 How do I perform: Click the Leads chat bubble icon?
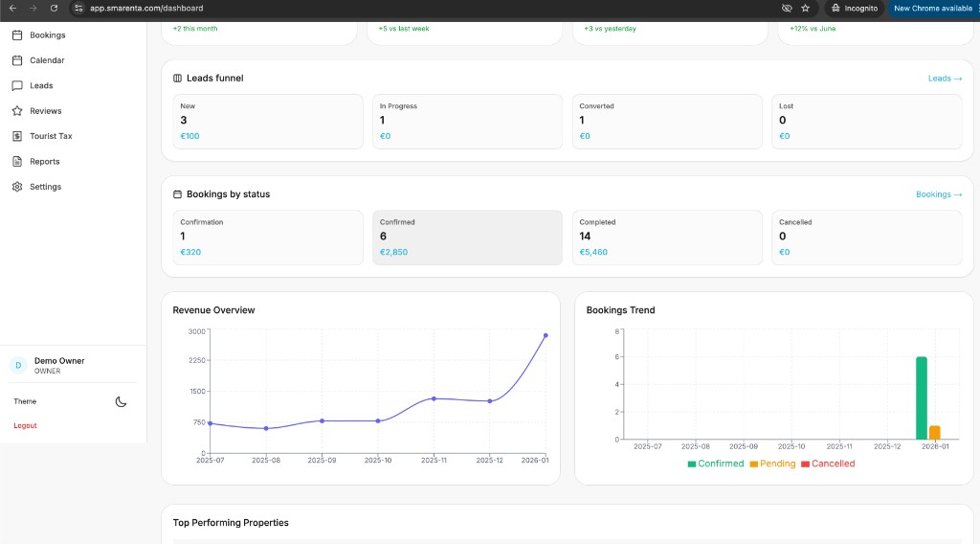pos(17,85)
